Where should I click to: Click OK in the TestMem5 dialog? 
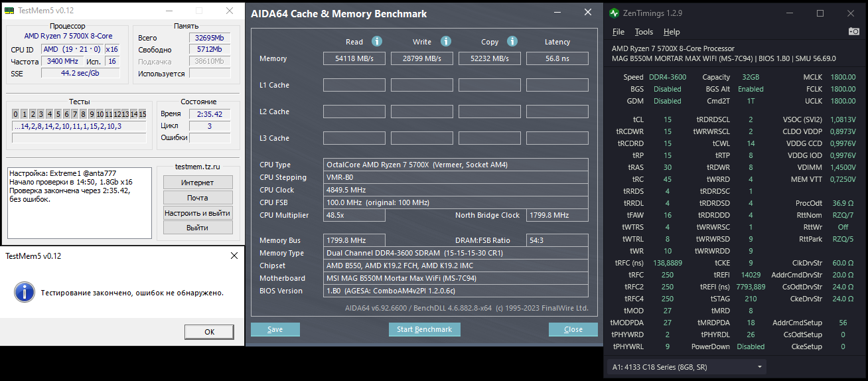(209, 332)
